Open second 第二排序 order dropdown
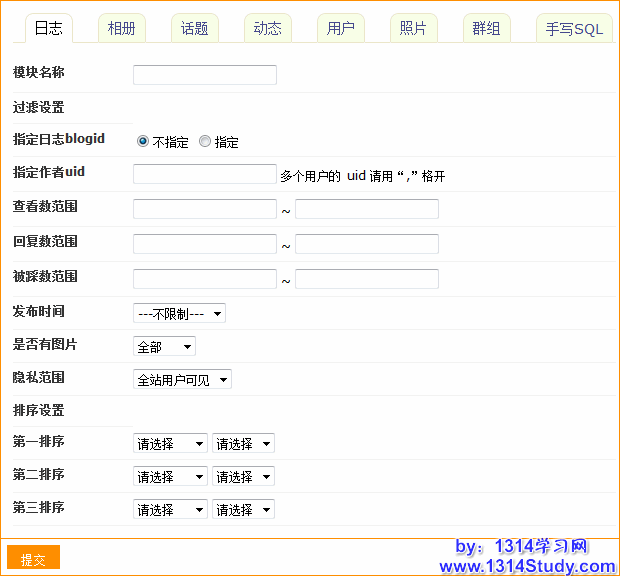 click(x=243, y=476)
